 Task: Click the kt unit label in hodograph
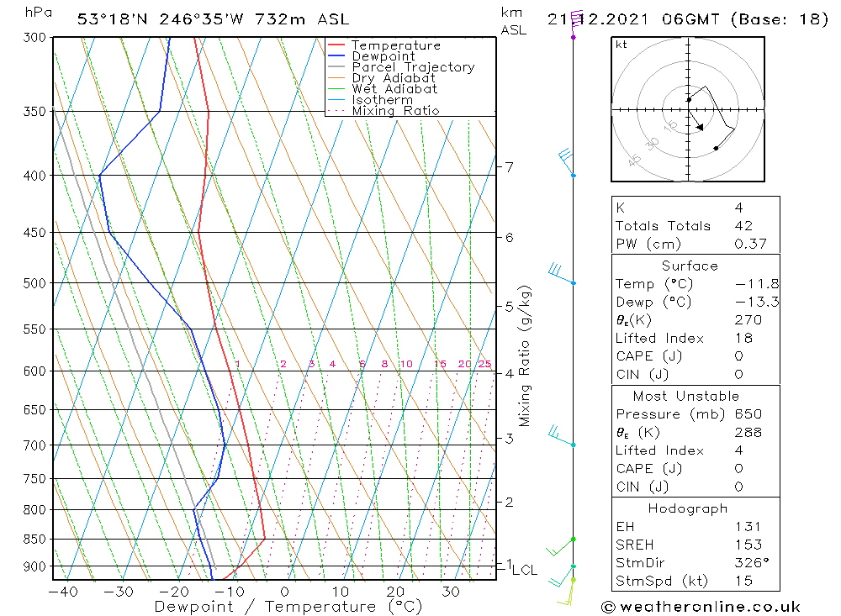coord(621,45)
